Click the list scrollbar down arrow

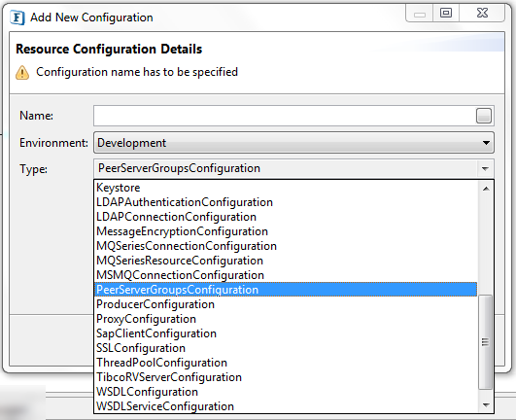pyautogui.click(x=486, y=405)
